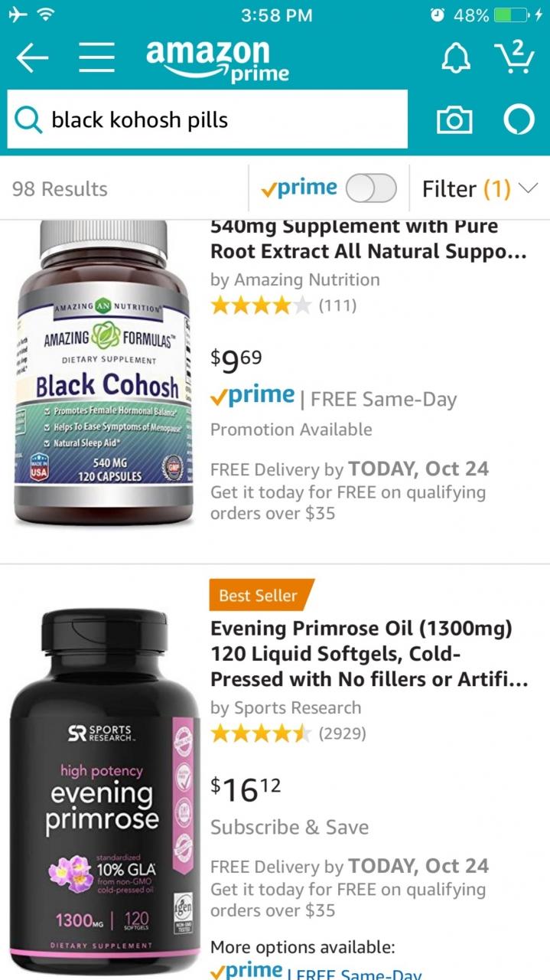Open Evening Primrose Oil product title
This screenshot has height=980, width=550.
[369, 654]
